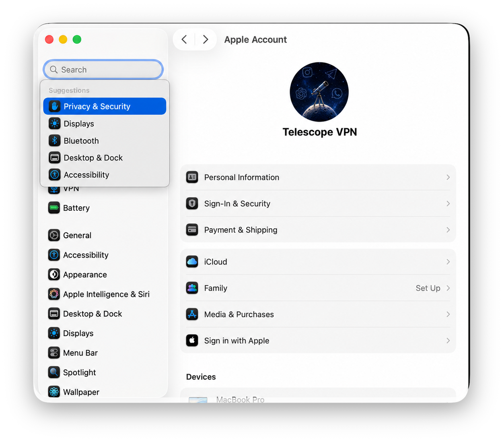Click the iCloud cloud icon

pos(192,262)
